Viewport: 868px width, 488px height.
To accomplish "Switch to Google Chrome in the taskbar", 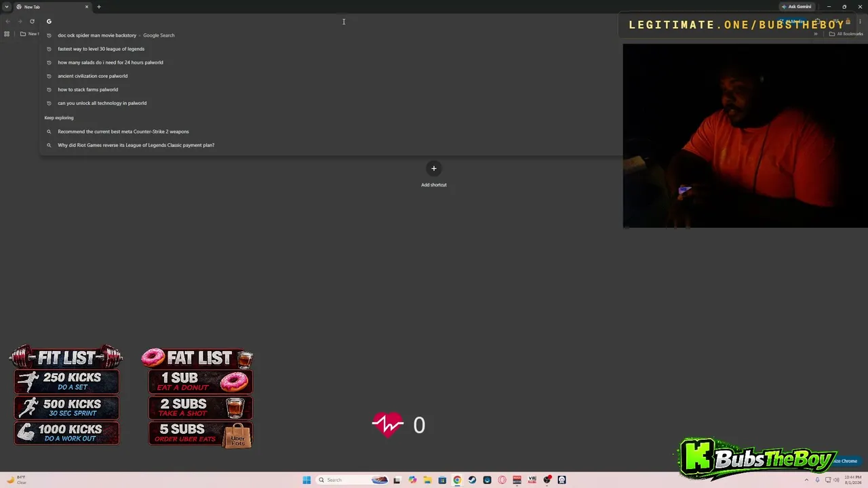I will (457, 480).
